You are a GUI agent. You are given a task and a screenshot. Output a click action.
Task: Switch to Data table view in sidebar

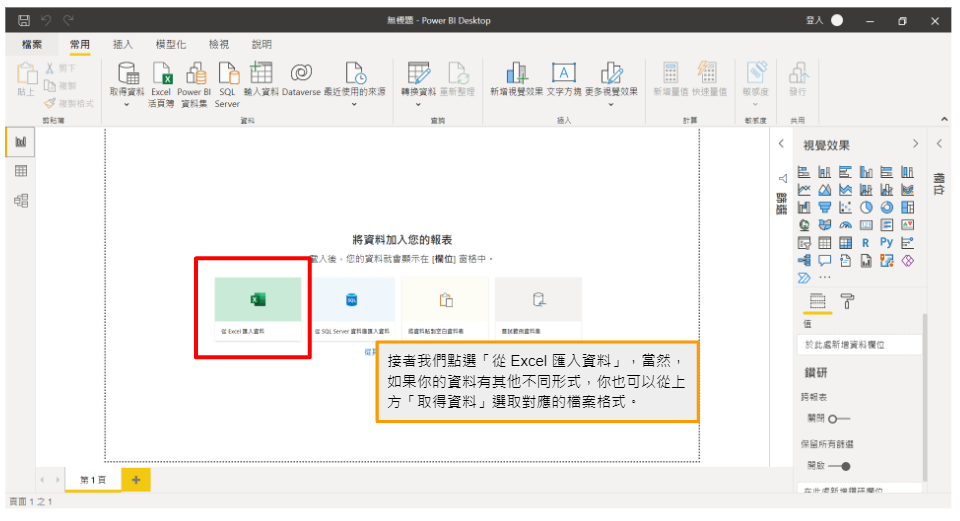(x=21, y=171)
